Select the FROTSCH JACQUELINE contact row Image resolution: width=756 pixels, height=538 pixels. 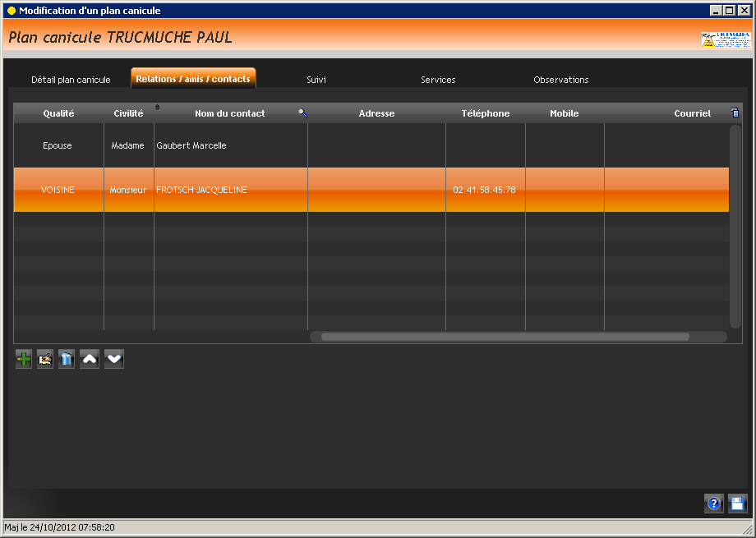pos(230,190)
